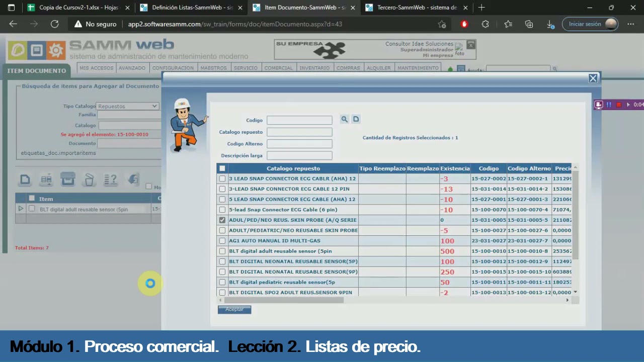Click the list help question-mark icon
The image size is (644, 362).
click(110, 179)
